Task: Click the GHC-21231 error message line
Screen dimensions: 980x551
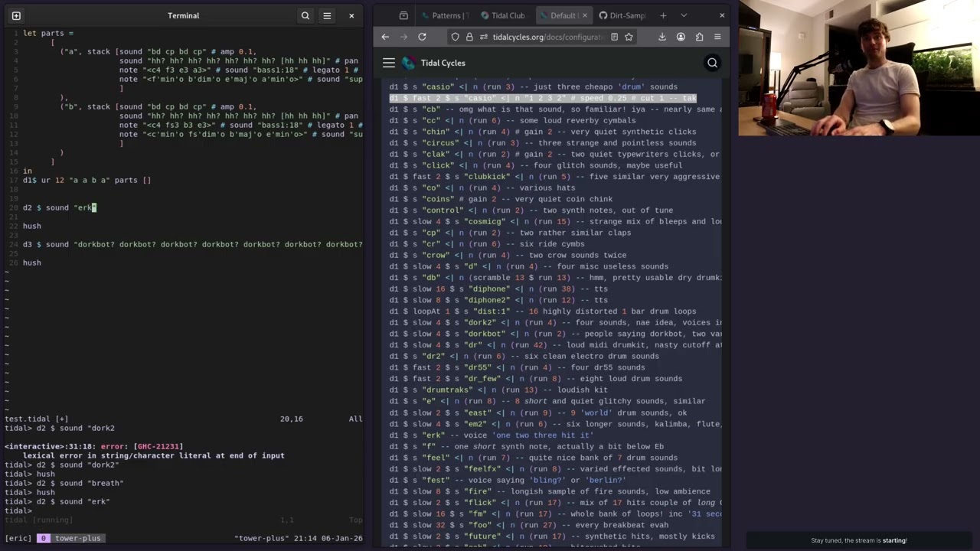Action: [93, 446]
